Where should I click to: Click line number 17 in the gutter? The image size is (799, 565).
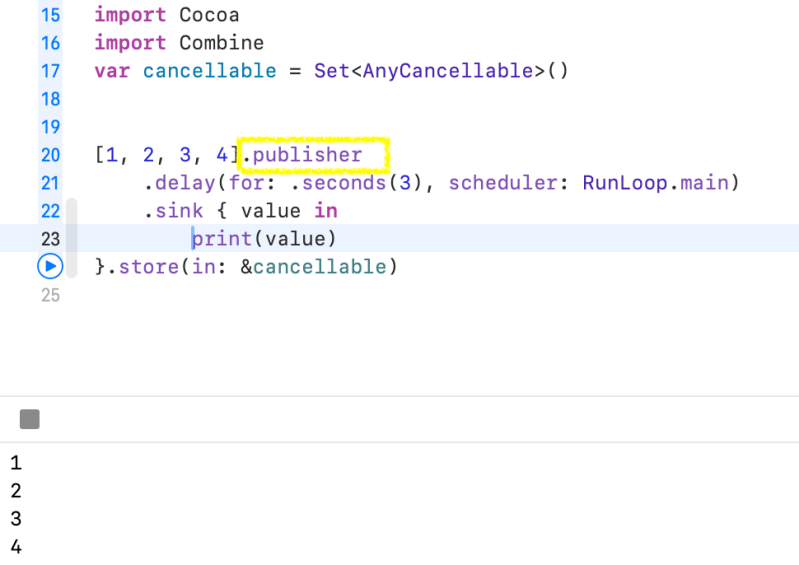49,71
